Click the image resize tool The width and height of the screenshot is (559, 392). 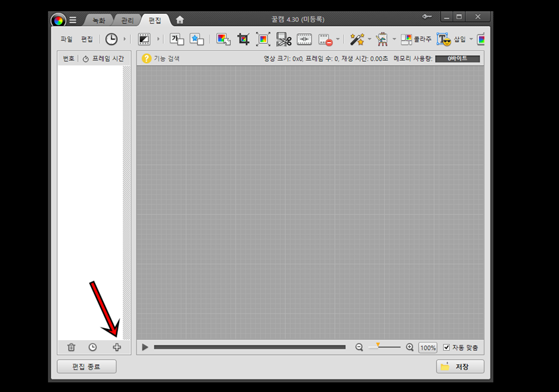[224, 39]
